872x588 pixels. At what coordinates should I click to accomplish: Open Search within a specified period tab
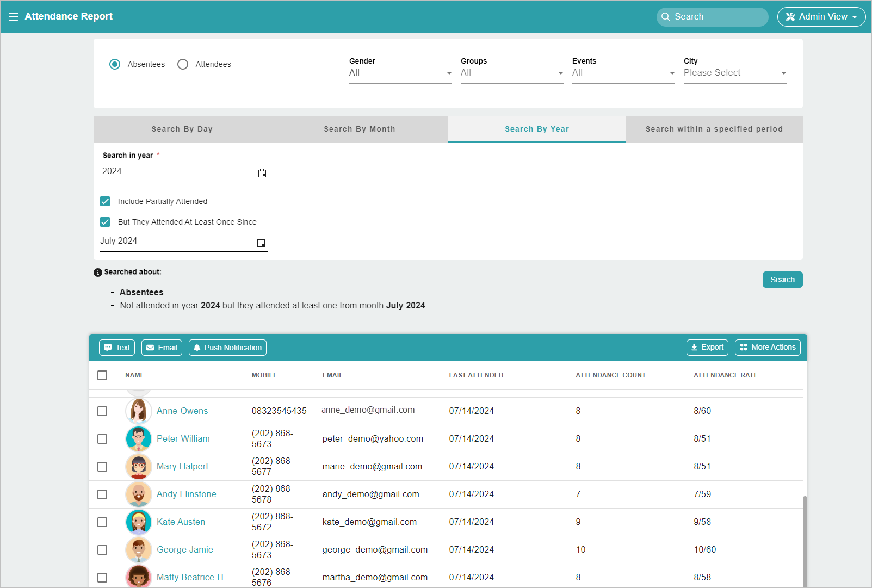pos(714,129)
